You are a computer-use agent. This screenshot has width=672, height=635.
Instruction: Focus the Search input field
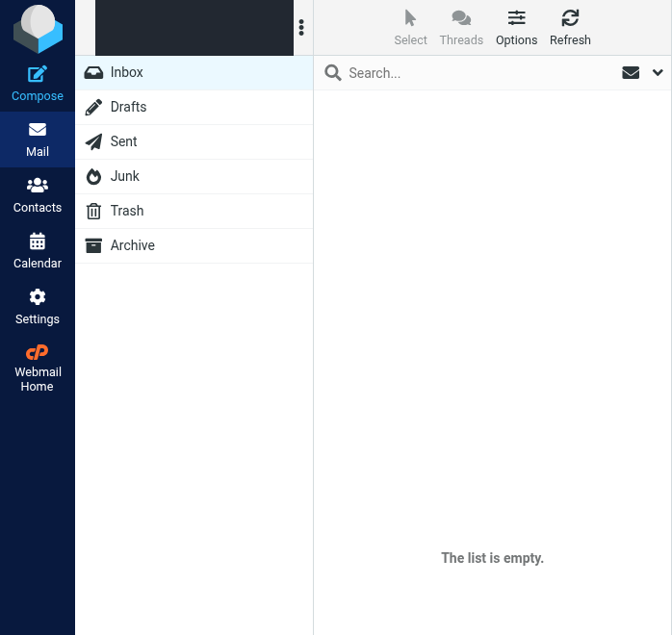(x=480, y=73)
